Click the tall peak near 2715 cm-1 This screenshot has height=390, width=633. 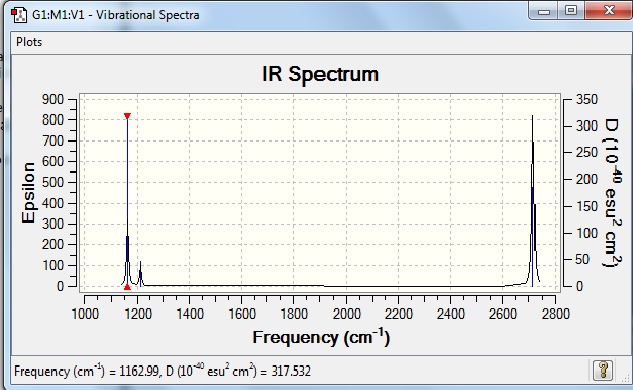[x=532, y=202]
